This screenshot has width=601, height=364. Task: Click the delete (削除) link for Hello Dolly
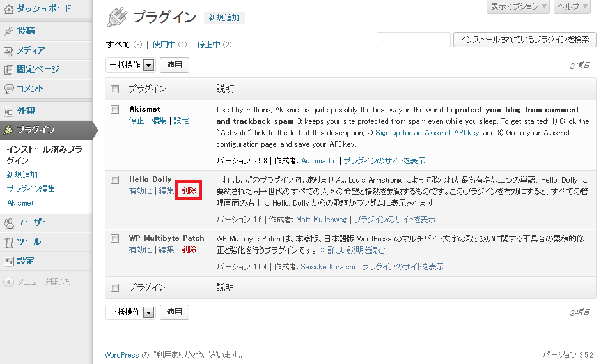(189, 190)
